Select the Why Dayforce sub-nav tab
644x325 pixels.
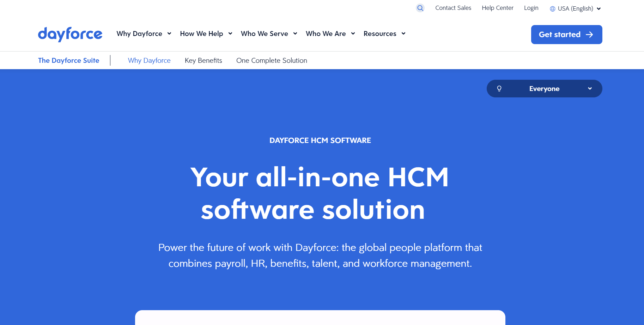pos(149,60)
